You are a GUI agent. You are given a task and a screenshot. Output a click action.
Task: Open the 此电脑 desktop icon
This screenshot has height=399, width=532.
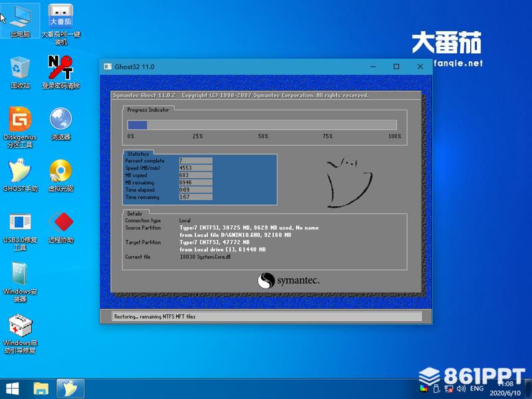(x=20, y=21)
